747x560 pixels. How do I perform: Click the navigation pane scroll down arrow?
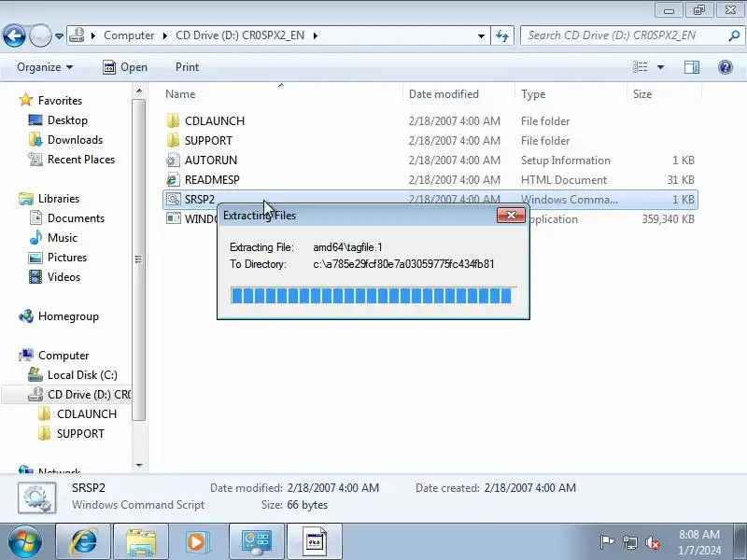click(x=138, y=465)
